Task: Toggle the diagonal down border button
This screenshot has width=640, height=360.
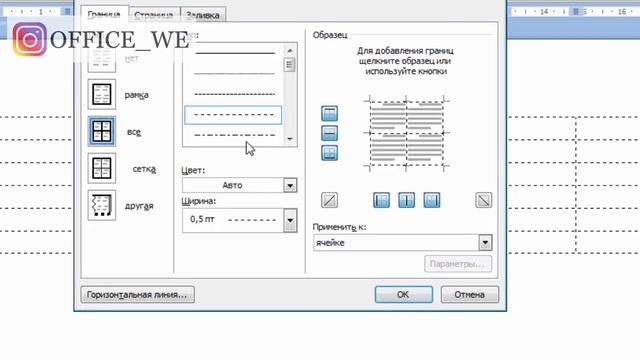Action: click(x=484, y=200)
